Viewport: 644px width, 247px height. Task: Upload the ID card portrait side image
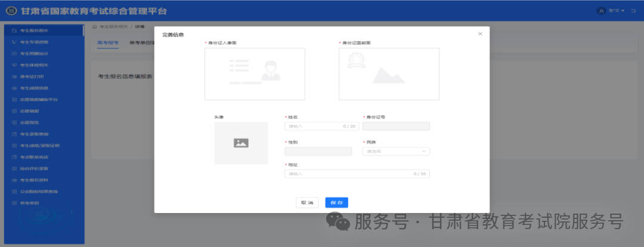[x=255, y=73]
